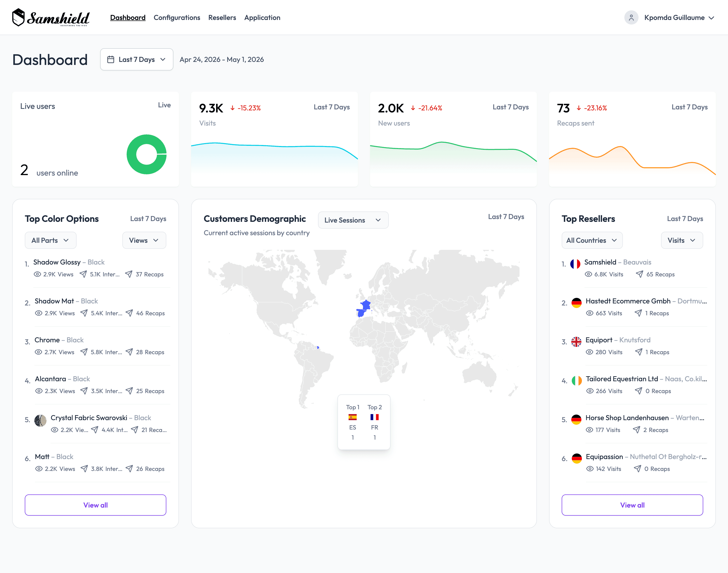Click the red down arrow beside -21.64%

(x=413, y=108)
